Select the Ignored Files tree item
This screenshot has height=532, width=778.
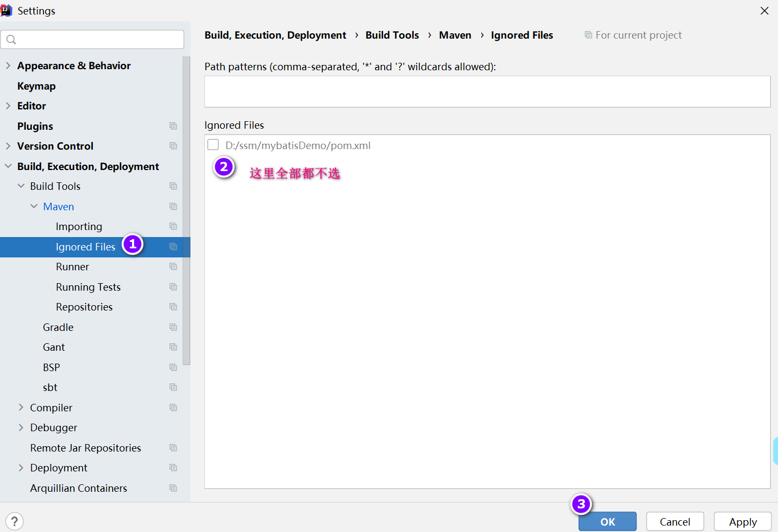(86, 247)
